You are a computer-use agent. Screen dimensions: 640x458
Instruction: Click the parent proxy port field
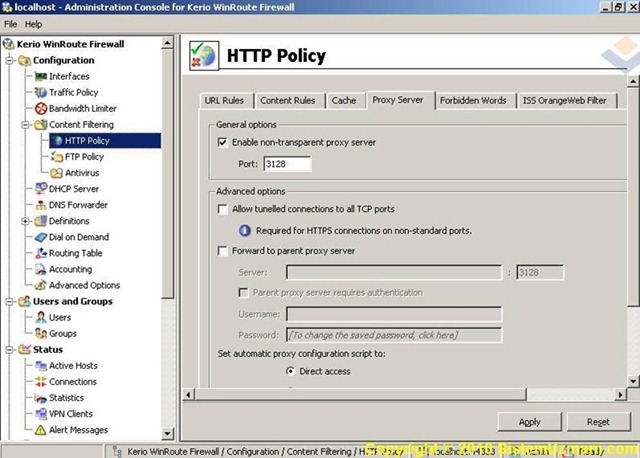(540, 273)
